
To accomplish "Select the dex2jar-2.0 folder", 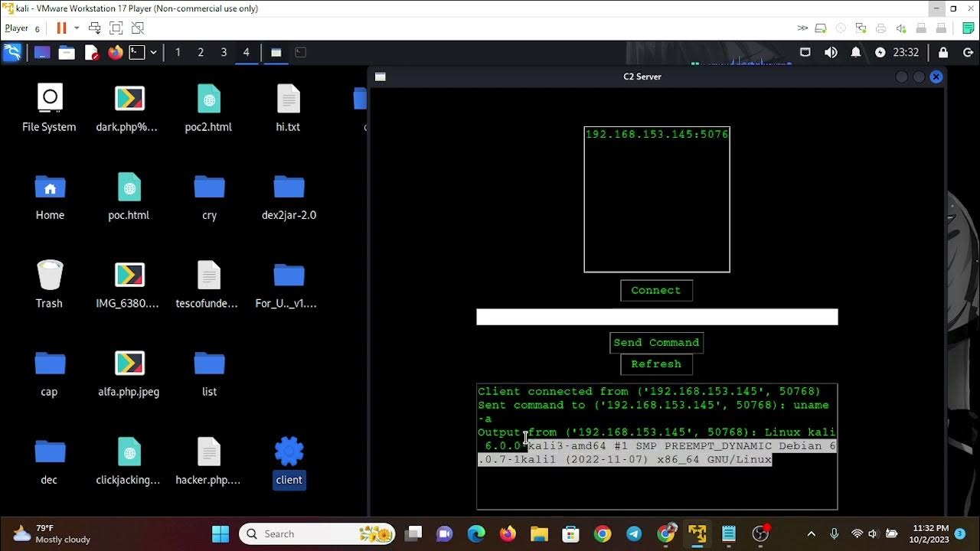I will tap(289, 197).
